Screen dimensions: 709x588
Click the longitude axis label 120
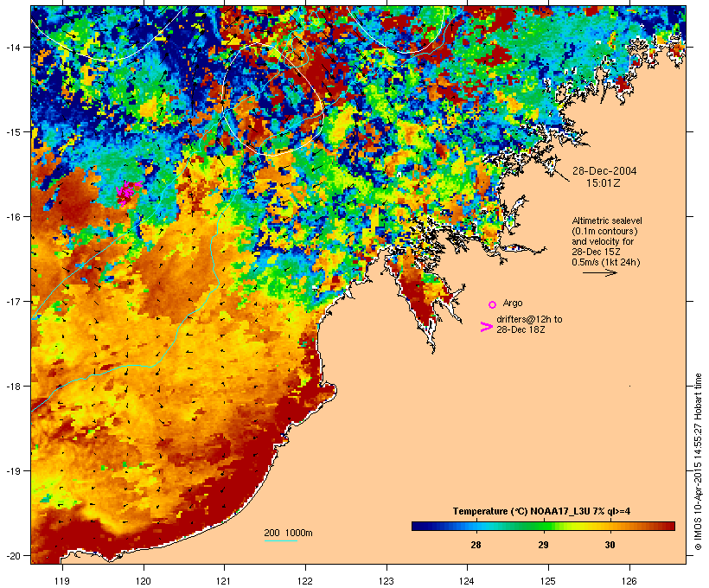144,581
